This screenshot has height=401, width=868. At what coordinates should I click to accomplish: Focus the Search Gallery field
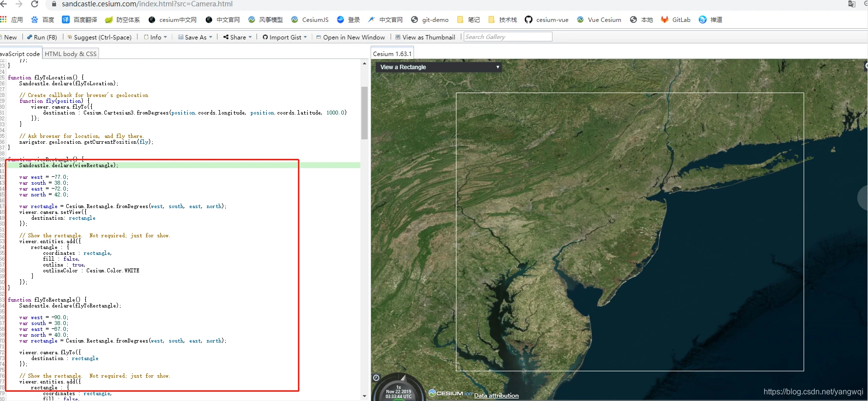pyautogui.click(x=508, y=37)
